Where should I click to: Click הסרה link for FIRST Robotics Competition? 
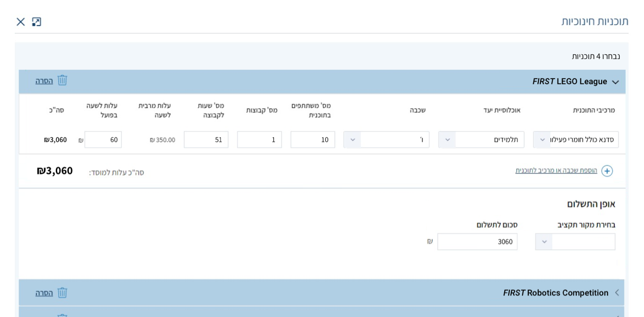44,293
